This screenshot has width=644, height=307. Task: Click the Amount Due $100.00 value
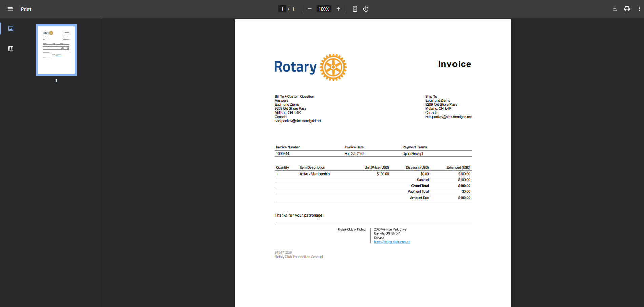point(464,198)
